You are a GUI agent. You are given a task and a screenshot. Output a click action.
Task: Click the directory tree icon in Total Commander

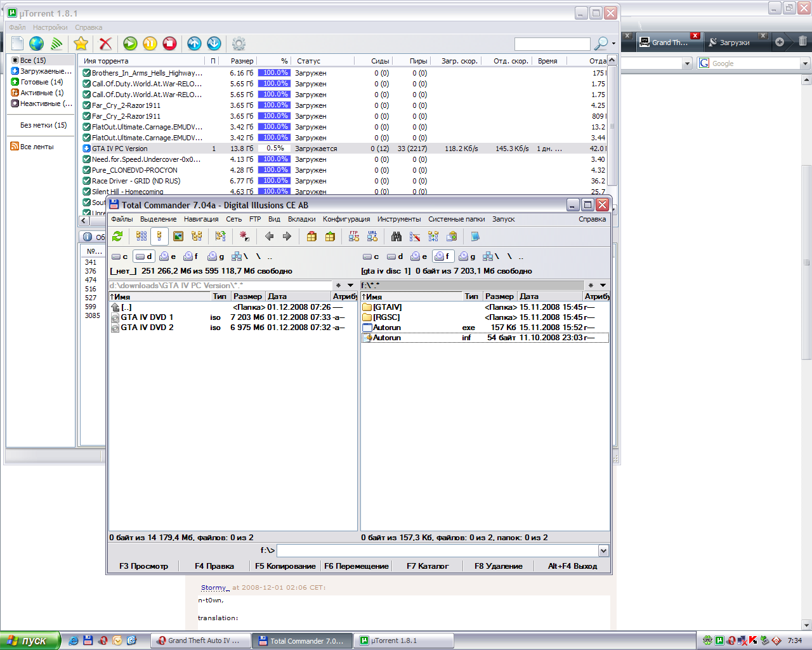197,236
